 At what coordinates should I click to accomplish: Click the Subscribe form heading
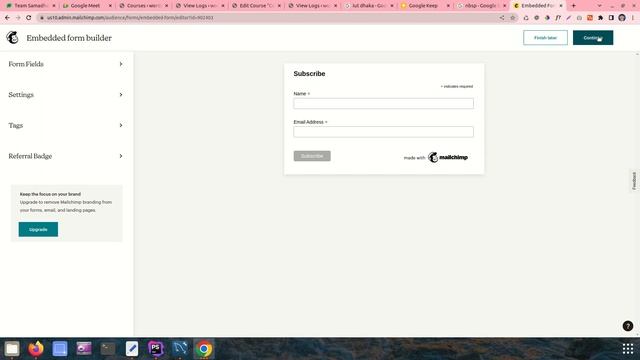click(x=309, y=74)
